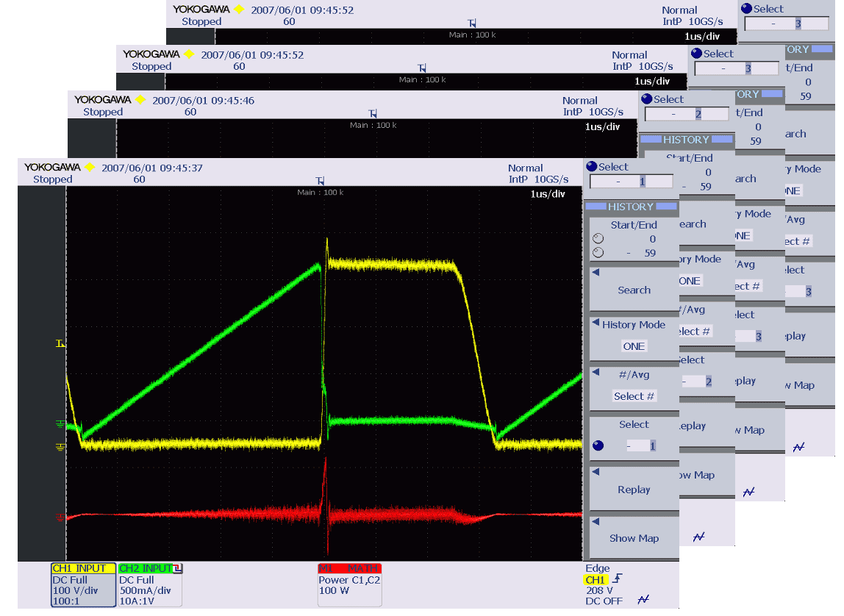Image resolution: width=844 pixels, height=616 pixels.
Task: Expand the #/Avg soft key arrow
Action: tap(596, 373)
